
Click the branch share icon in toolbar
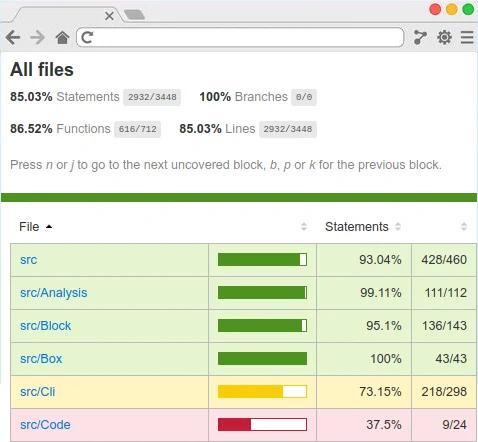(x=420, y=37)
